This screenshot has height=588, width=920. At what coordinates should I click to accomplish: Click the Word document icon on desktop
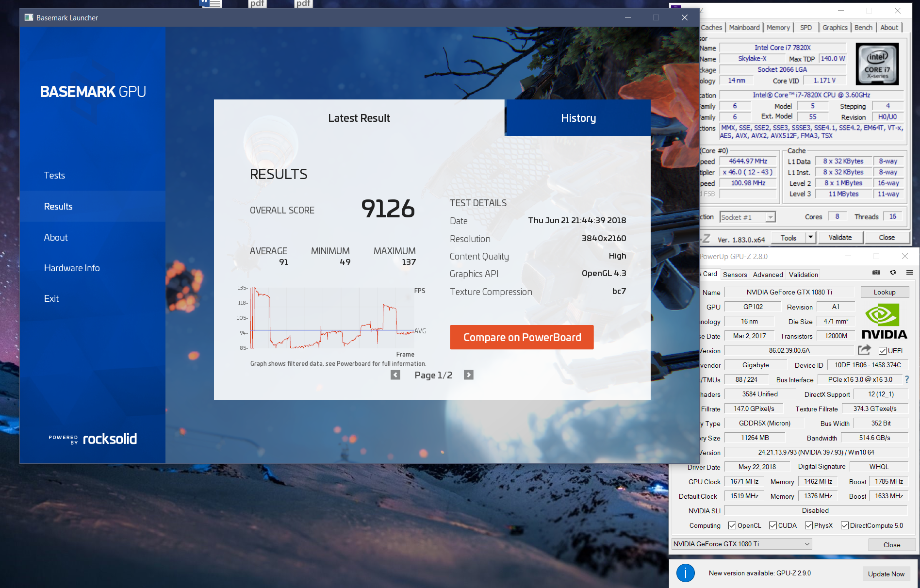click(211, 4)
